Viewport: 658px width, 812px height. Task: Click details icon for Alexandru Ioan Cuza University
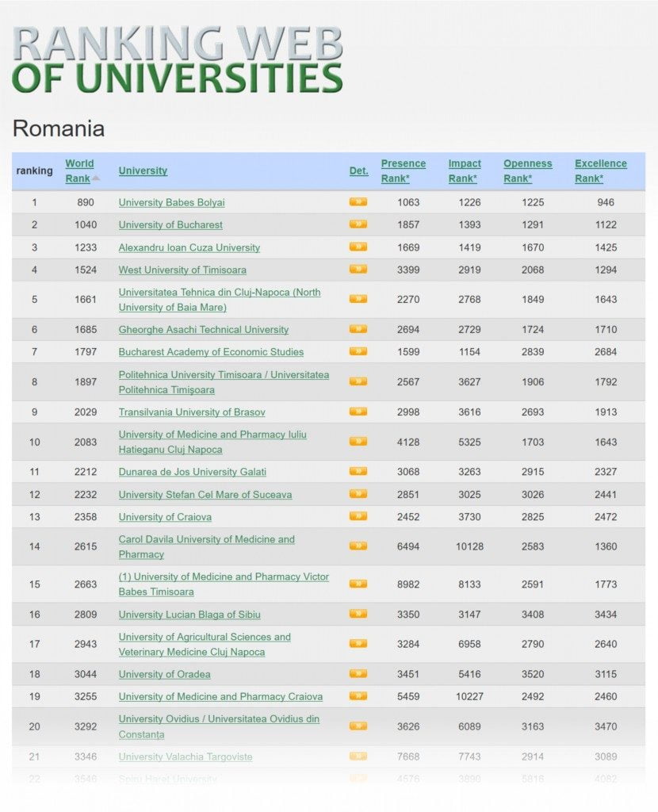click(x=358, y=247)
